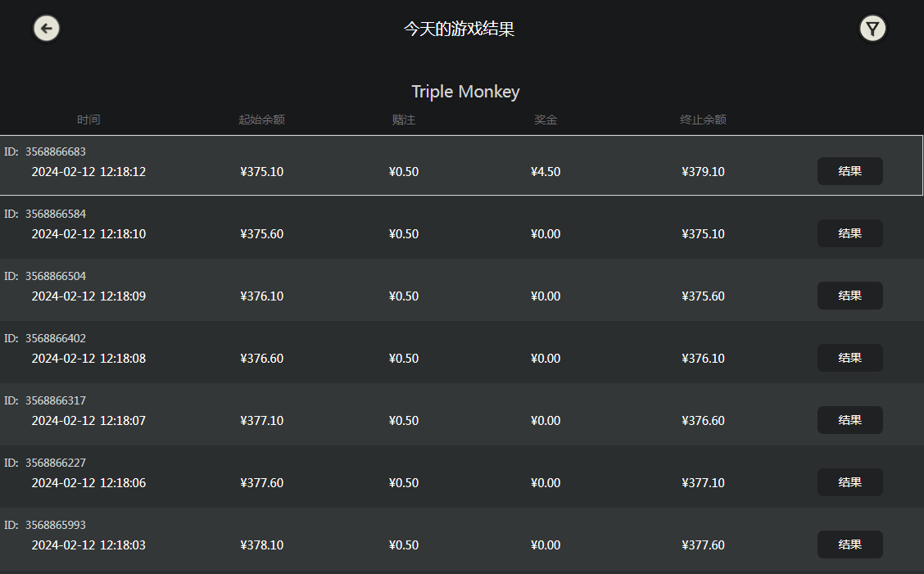This screenshot has height=574, width=924.
Task: Click the 时间 column header
Action: [88, 120]
